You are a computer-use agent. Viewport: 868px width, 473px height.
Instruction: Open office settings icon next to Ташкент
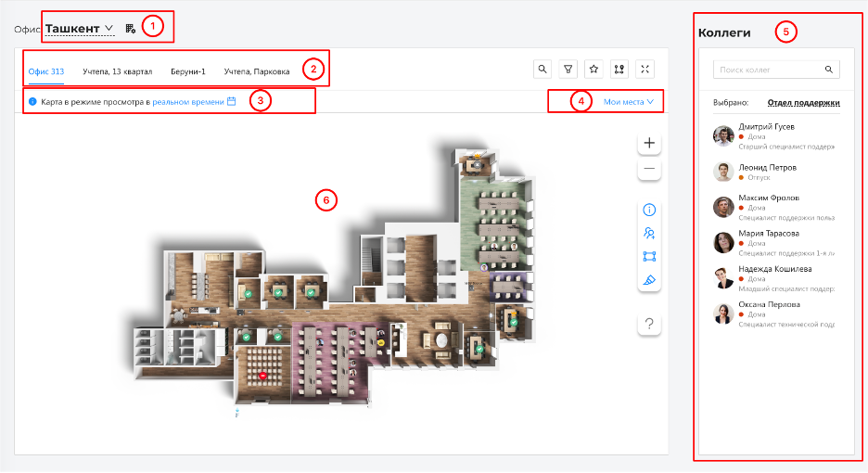[131, 29]
